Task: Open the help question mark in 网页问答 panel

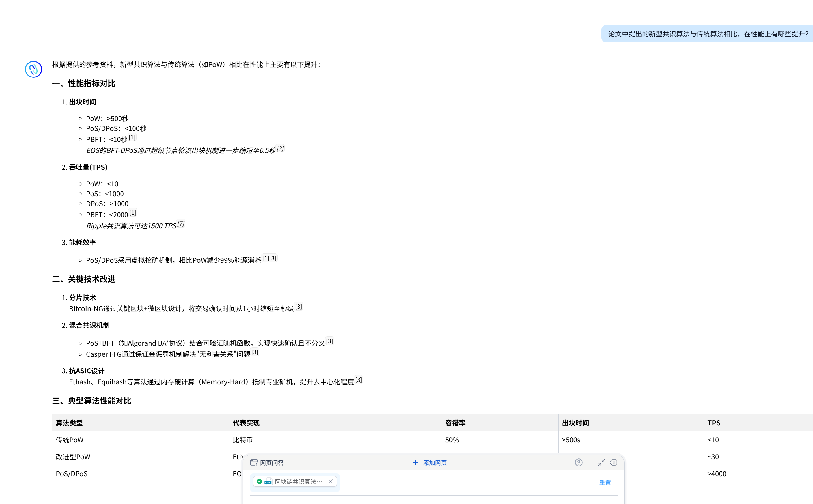Action: pyautogui.click(x=578, y=462)
